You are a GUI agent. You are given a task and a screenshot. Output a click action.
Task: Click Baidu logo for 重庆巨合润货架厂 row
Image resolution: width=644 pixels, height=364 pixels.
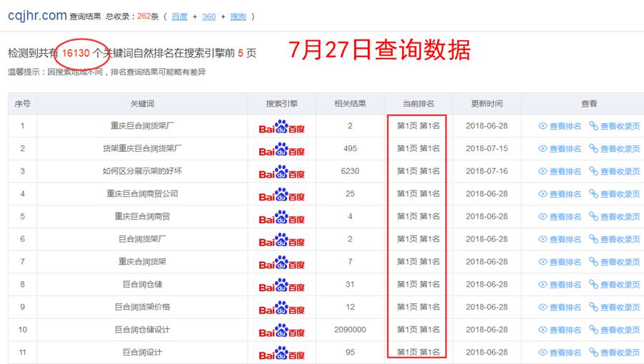tap(281, 127)
